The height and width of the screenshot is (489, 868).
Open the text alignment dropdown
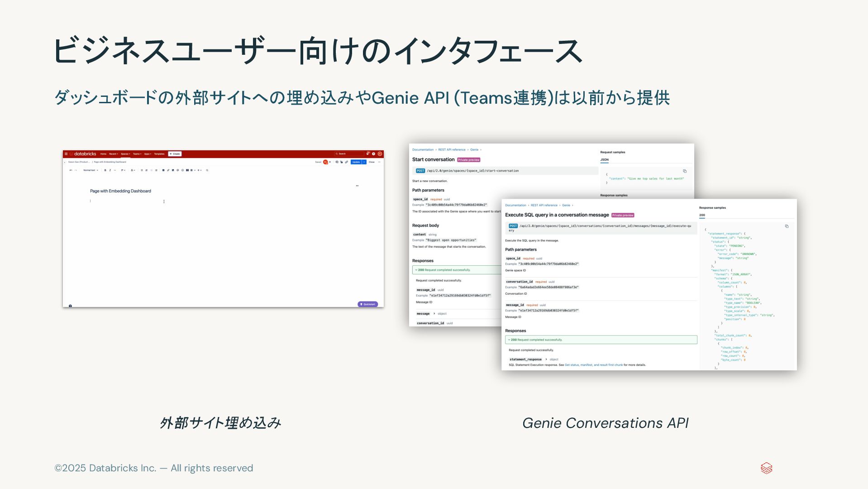[123, 170]
